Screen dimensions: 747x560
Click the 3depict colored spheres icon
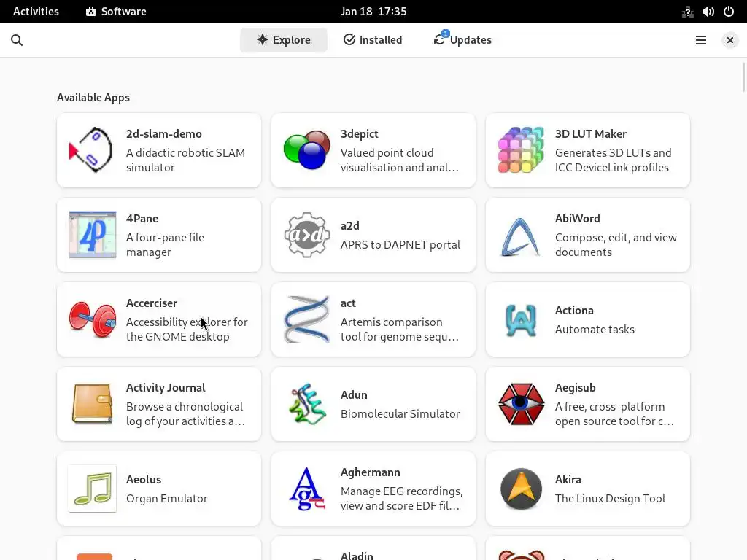pos(307,150)
